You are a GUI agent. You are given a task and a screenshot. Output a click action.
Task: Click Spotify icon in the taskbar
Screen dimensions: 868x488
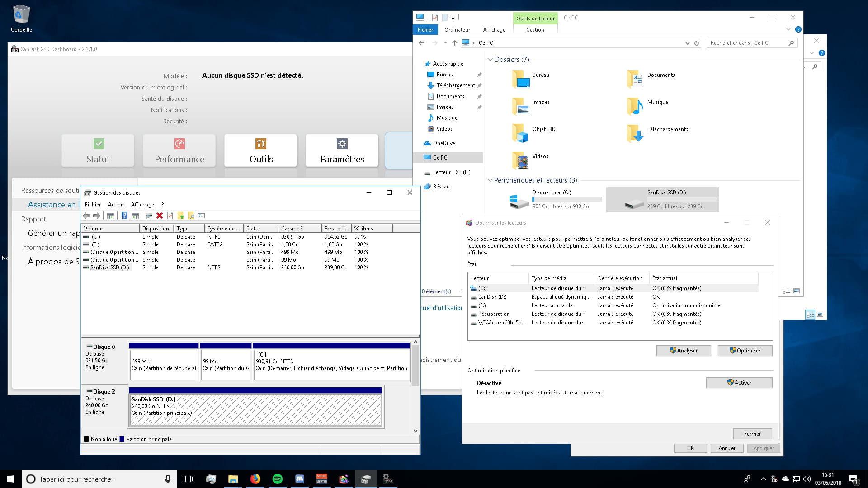(x=278, y=479)
